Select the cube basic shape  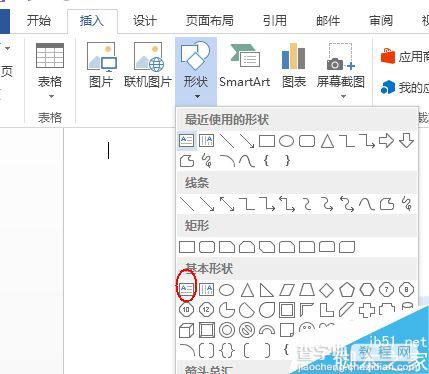point(187,331)
